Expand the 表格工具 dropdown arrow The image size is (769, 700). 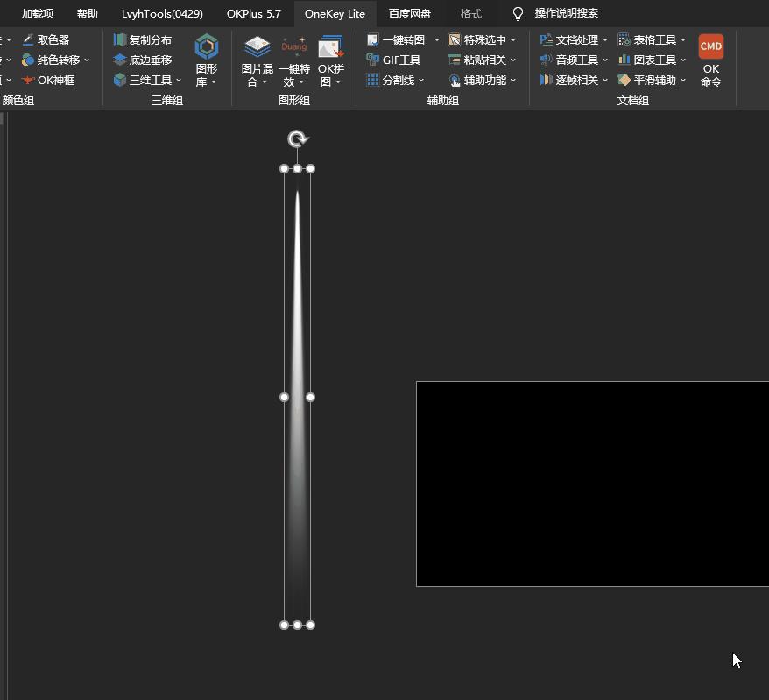tap(682, 39)
